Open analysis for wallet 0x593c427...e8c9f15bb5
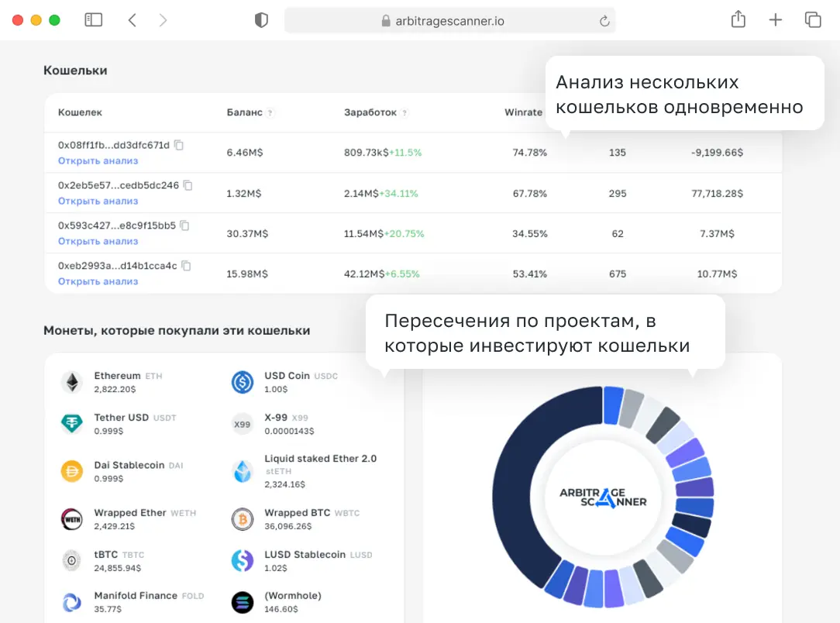This screenshot has height=623, width=840. 97,241
